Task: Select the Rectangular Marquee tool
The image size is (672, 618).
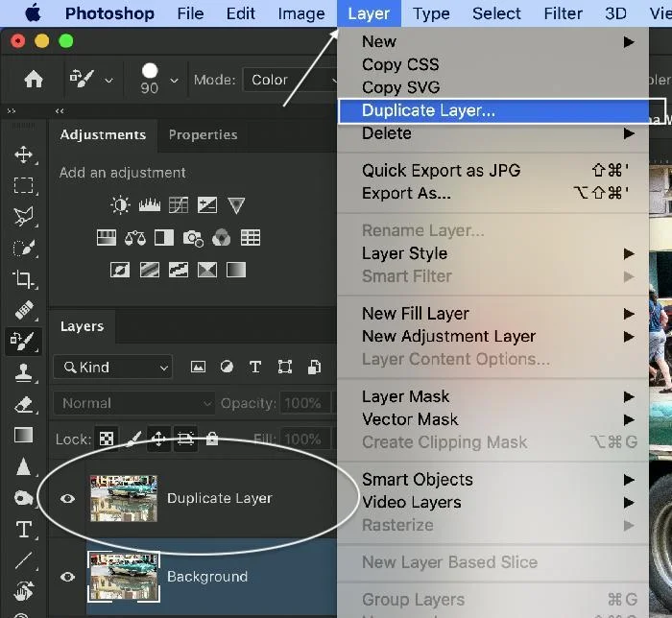Action: pos(24,185)
